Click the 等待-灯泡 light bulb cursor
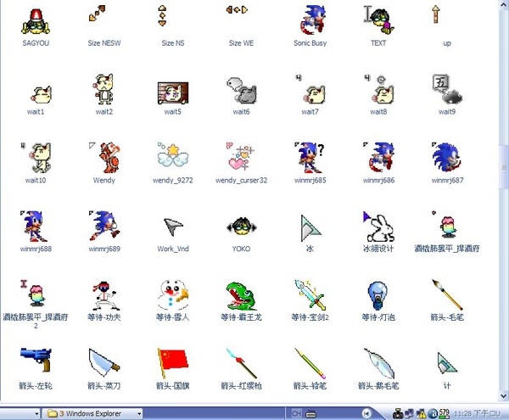 click(x=378, y=295)
